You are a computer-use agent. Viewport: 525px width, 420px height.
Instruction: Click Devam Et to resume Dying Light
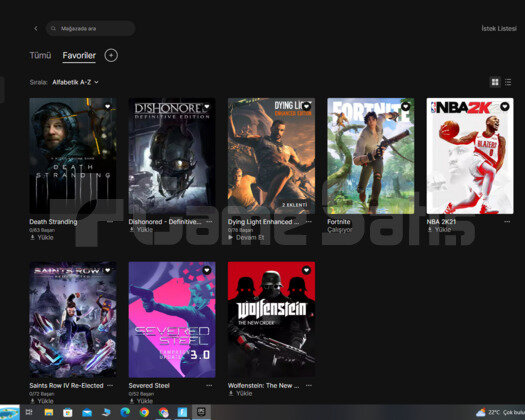pos(246,237)
